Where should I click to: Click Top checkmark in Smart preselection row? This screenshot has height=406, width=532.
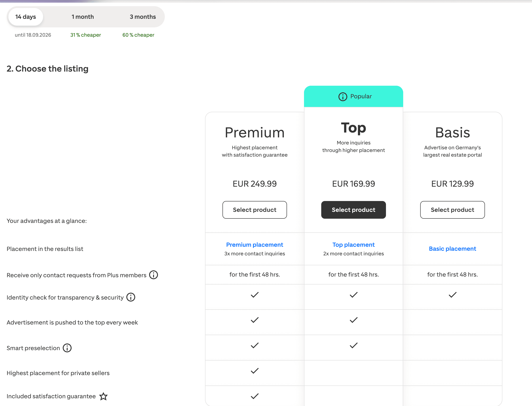point(353,345)
